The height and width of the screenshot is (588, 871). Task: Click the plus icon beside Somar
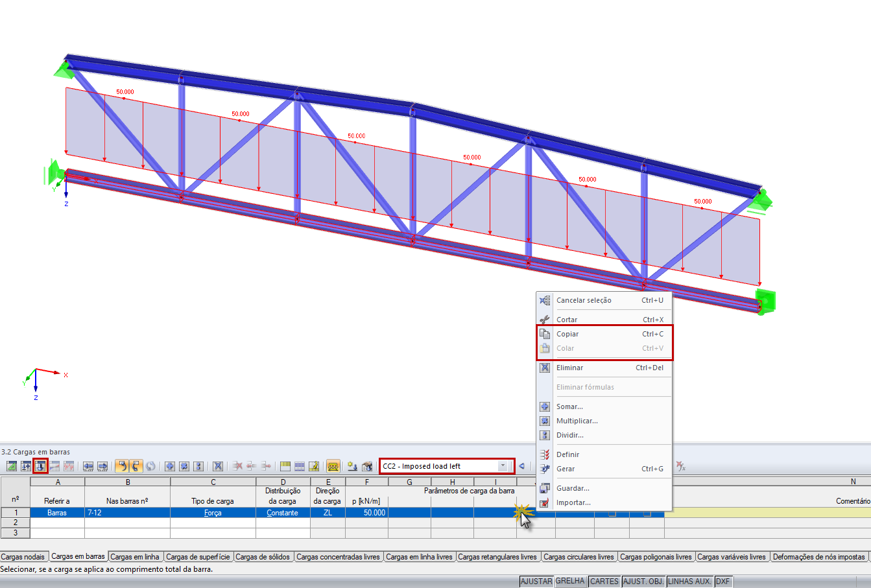point(545,406)
